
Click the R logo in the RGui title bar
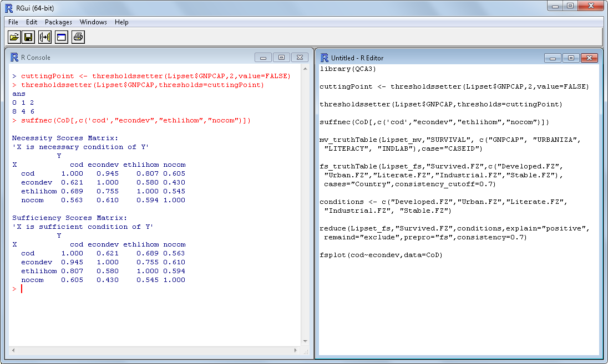tap(9, 8)
